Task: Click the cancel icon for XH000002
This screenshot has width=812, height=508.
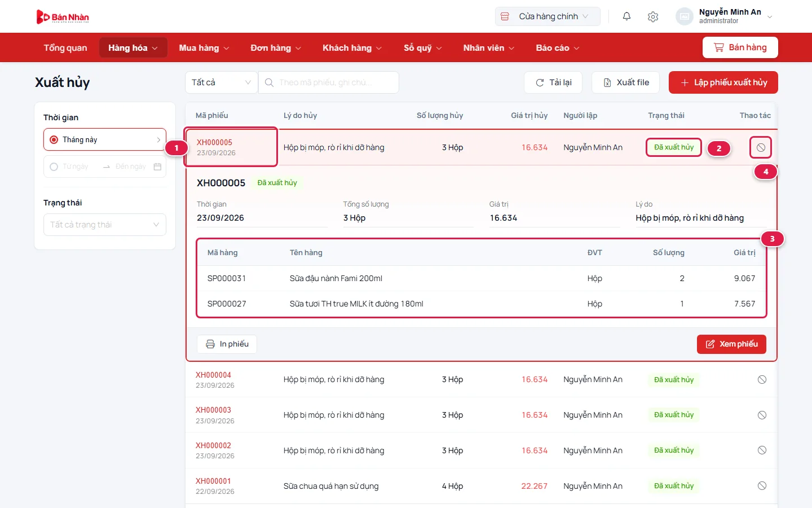Action: [762, 450]
